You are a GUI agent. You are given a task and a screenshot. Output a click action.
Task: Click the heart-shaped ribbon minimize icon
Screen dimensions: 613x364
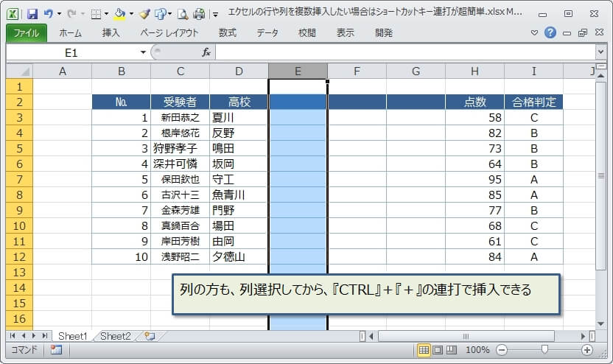(534, 33)
